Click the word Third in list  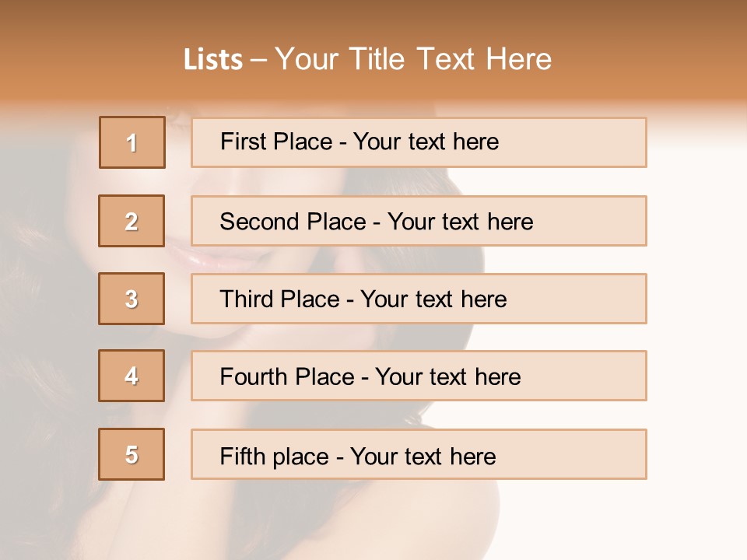tap(247, 299)
